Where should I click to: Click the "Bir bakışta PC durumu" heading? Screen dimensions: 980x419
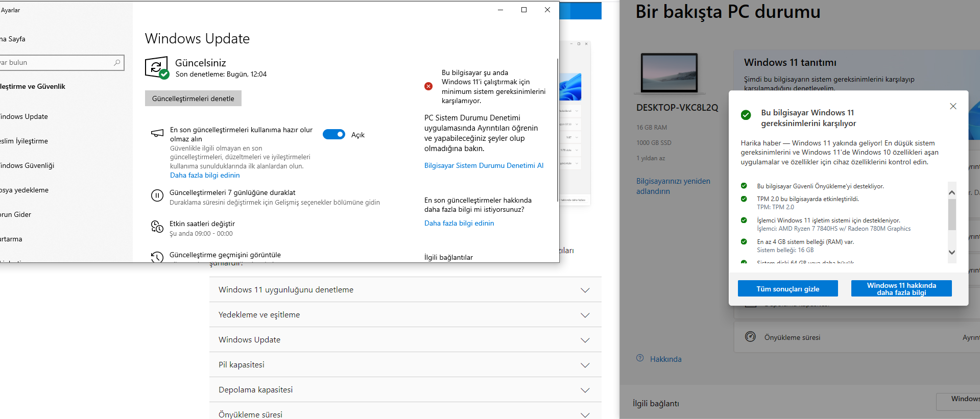click(728, 11)
